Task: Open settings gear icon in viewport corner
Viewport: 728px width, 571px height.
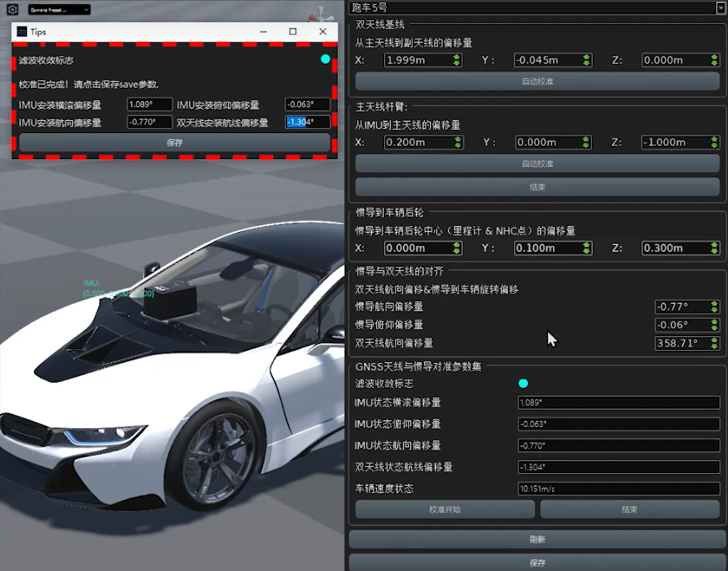Action: [x=13, y=9]
